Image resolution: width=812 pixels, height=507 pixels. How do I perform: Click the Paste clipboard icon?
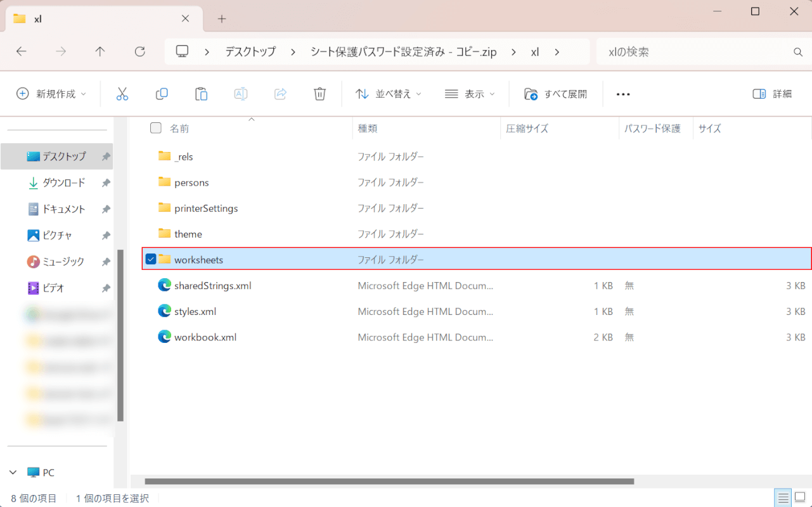pyautogui.click(x=202, y=94)
